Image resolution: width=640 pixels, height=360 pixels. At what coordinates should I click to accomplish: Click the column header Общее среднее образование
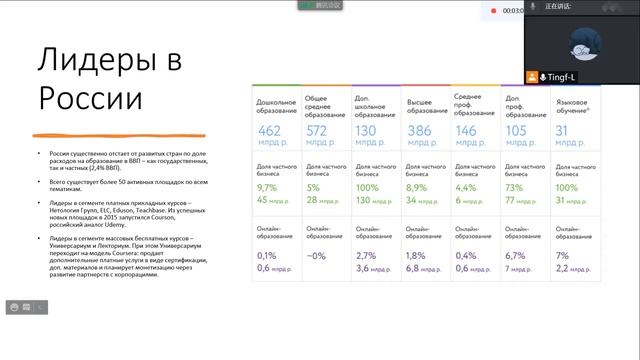pyautogui.click(x=325, y=107)
